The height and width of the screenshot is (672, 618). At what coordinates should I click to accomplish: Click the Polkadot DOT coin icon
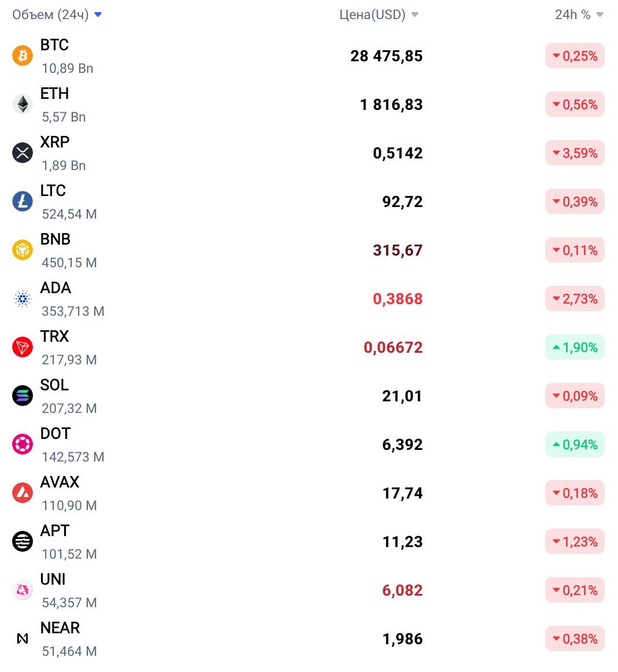tap(23, 444)
